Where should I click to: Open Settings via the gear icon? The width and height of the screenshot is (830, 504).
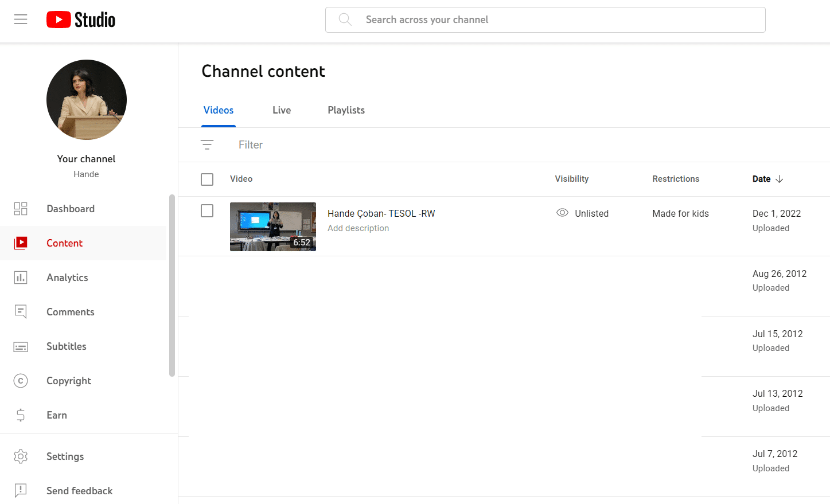click(x=21, y=456)
